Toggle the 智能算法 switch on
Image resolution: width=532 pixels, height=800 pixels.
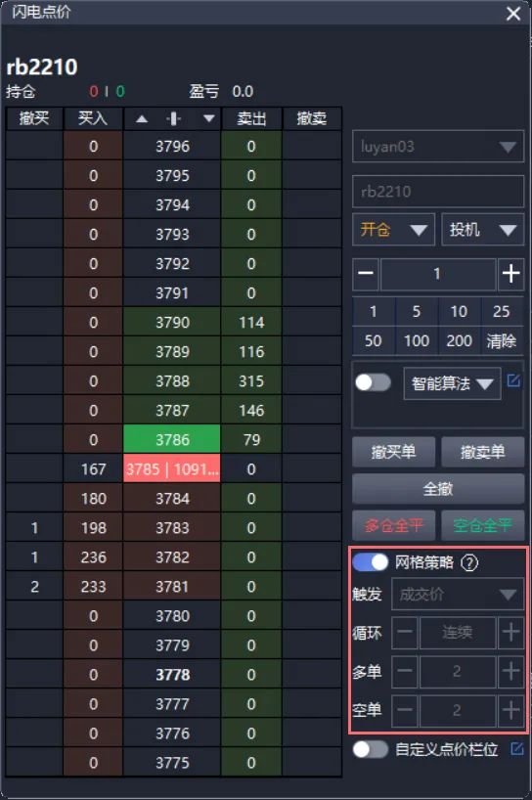pyautogui.click(x=373, y=382)
